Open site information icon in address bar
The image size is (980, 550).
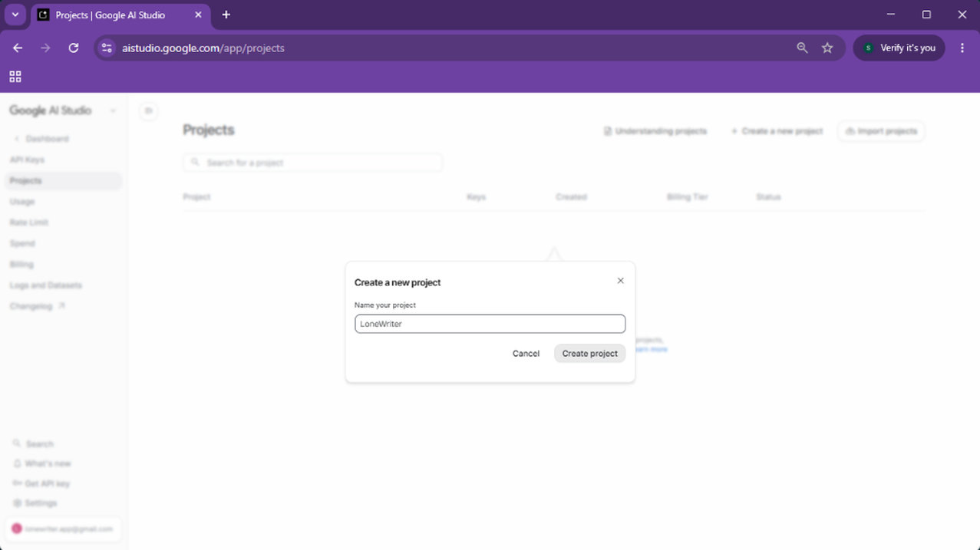pyautogui.click(x=107, y=48)
